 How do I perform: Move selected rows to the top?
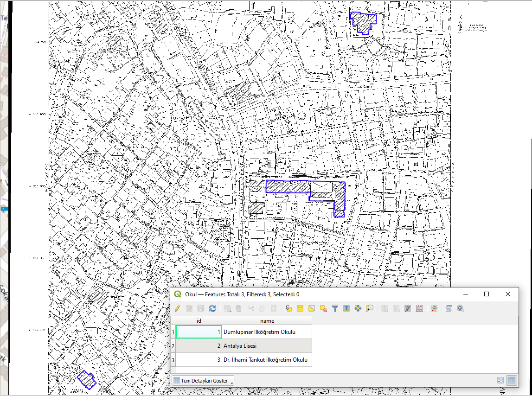[x=346, y=308]
